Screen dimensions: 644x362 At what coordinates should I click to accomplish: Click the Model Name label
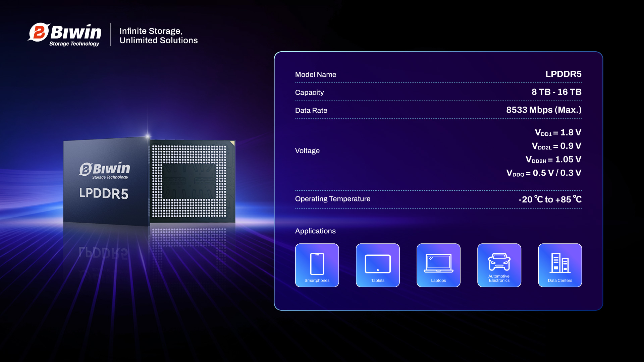[315, 74]
